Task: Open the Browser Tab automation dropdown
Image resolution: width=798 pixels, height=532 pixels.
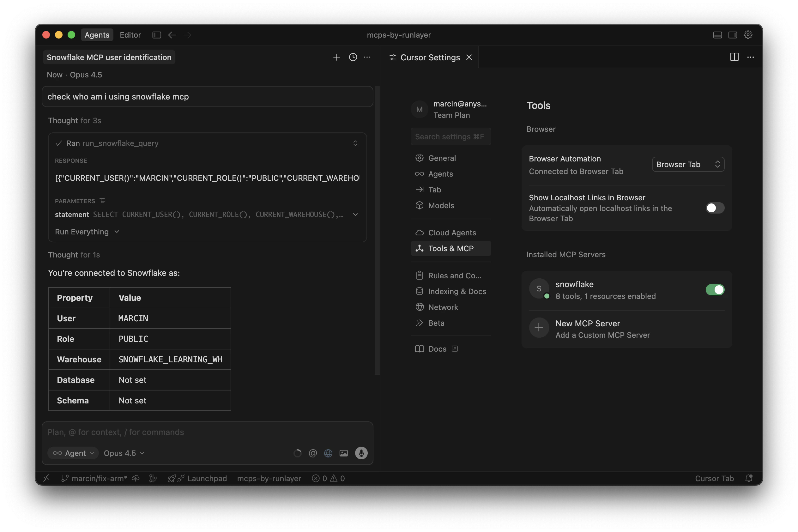Action: coord(688,164)
